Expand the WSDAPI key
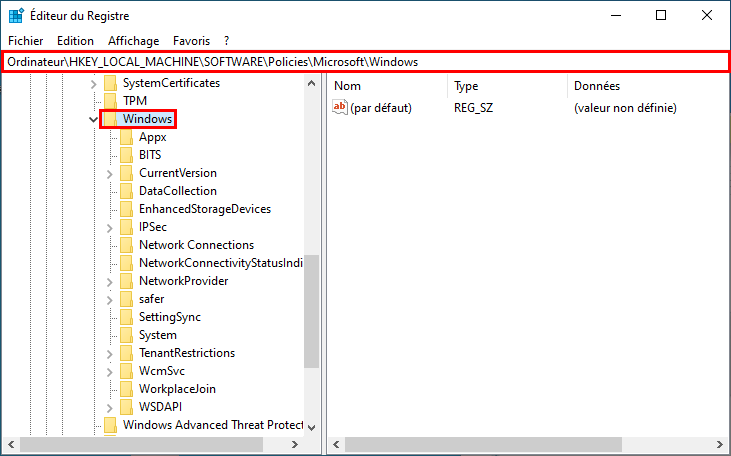The height and width of the screenshot is (456, 731). click(110, 408)
